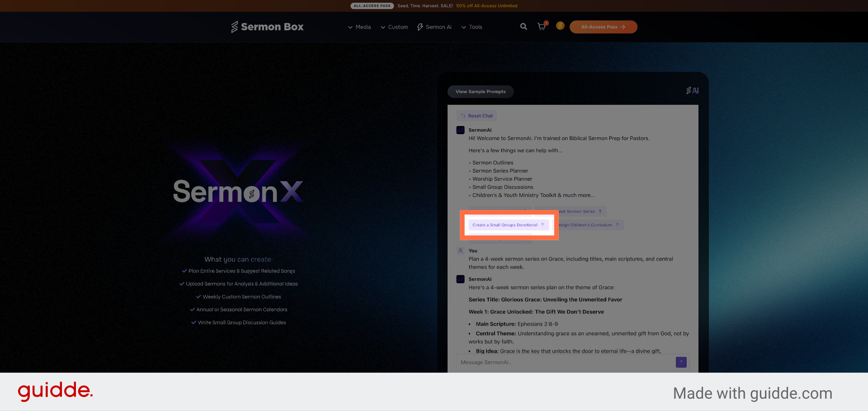The height and width of the screenshot is (411, 868).
Task: Click the "Series Title: Glorious Grace" heading
Action: point(545,299)
